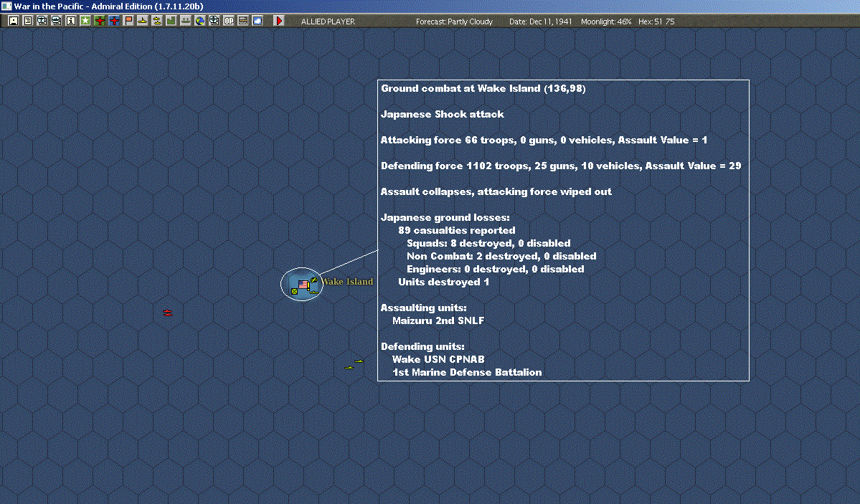Click the 'ALLIED PLAYER' toolbar label

pos(328,22)
